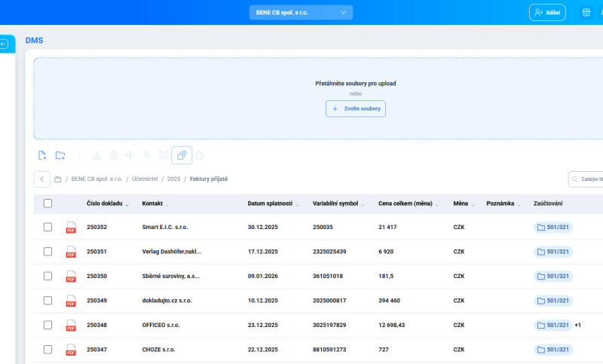Click the new file icon in toolbar
The height and width of the screenshot is (364, 603).
[42, 155]
